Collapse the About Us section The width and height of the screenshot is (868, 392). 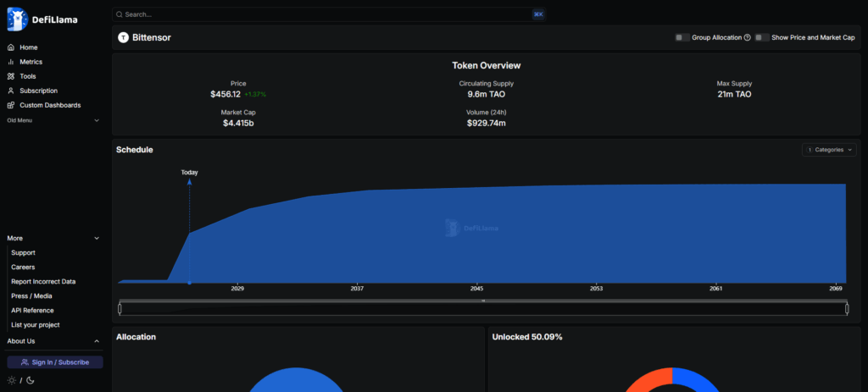pos(97,341)
